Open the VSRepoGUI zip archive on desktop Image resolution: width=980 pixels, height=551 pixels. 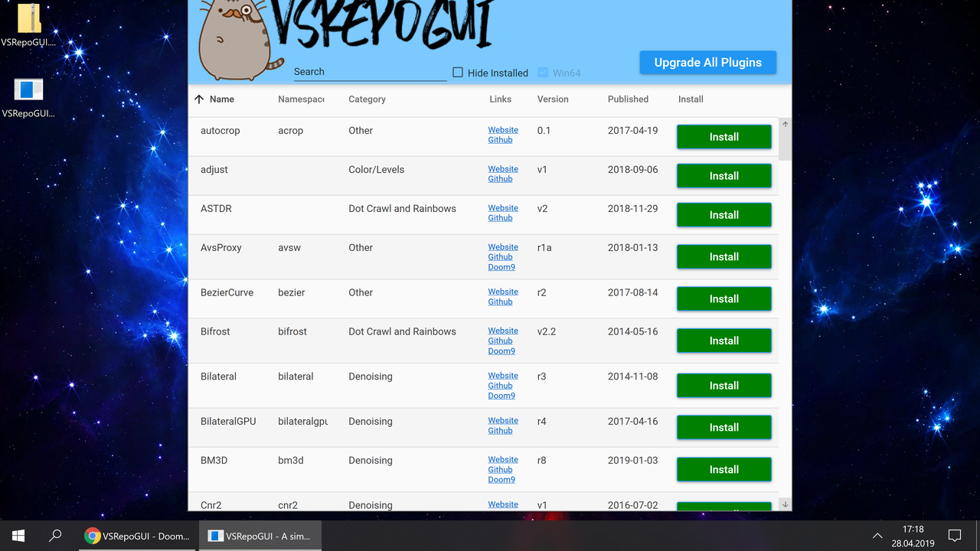click(x=28, y=19)
